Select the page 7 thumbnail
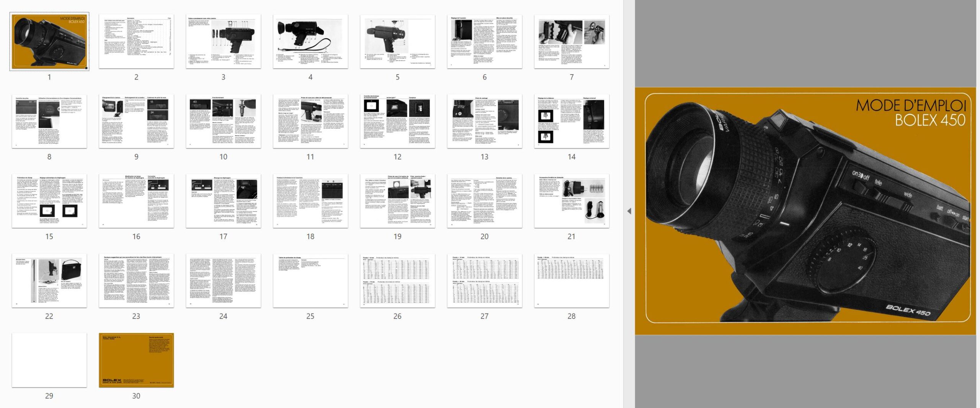This screenshot has height=408, width=980. (x=572, y=42)
